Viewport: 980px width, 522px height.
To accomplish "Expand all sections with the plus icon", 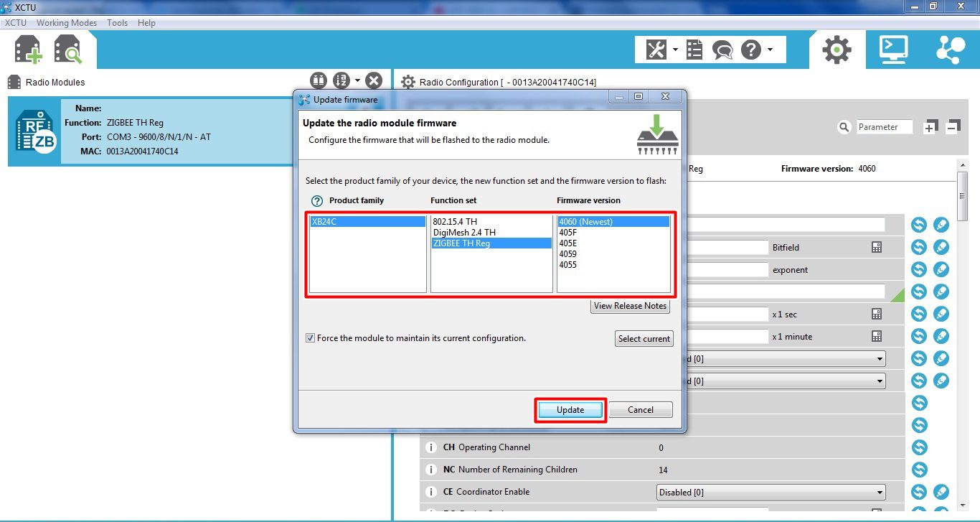I will 930,127.
